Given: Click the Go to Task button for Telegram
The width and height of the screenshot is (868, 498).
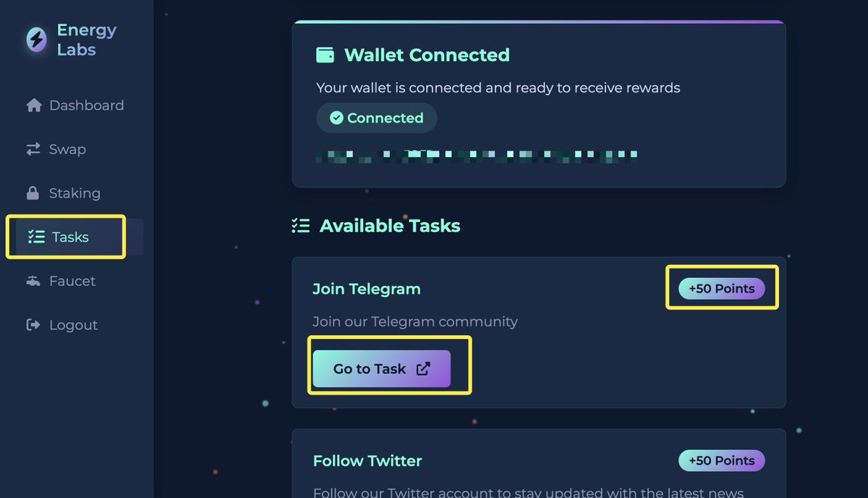Looking at the screenshot, I should (382, 368).
